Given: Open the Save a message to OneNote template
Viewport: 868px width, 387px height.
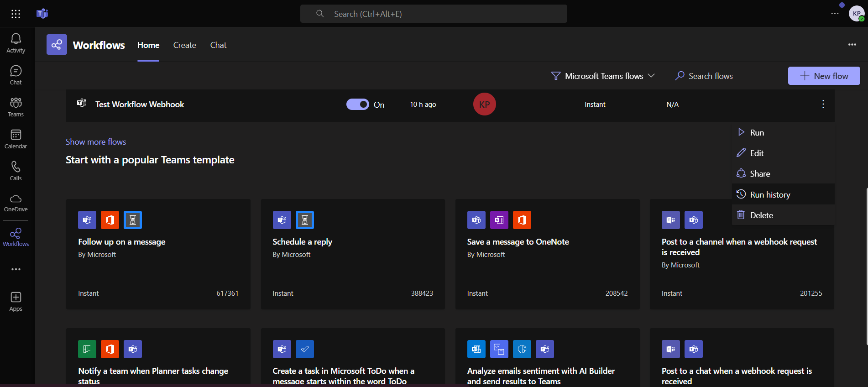Looking at the screenshot, I should (548, 254).
